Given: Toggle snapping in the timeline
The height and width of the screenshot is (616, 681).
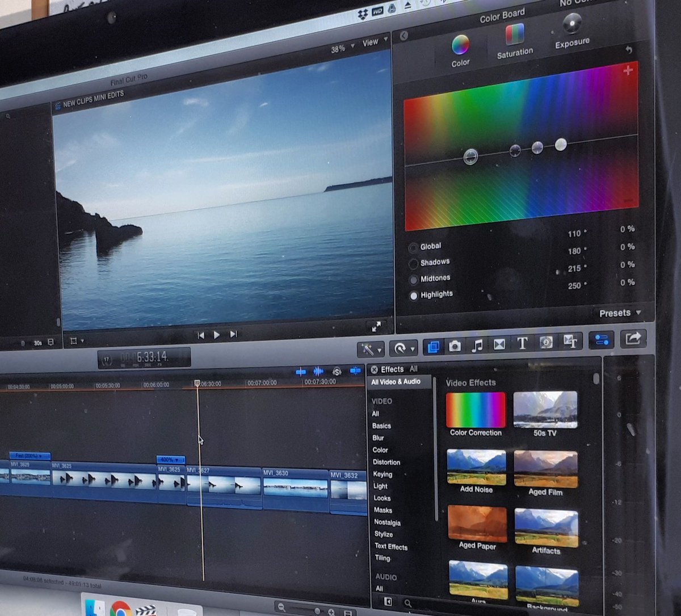Looking at the screenshot, I should 355,370.
